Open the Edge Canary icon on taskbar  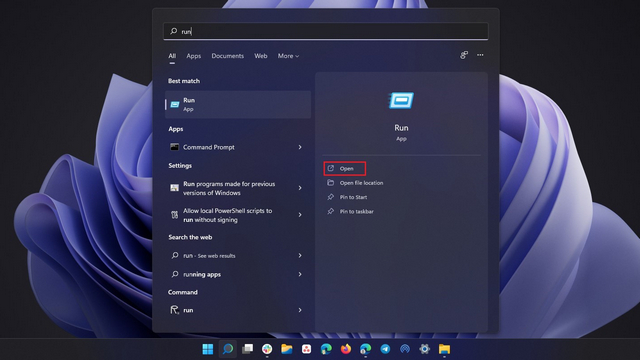click(365, 349)
